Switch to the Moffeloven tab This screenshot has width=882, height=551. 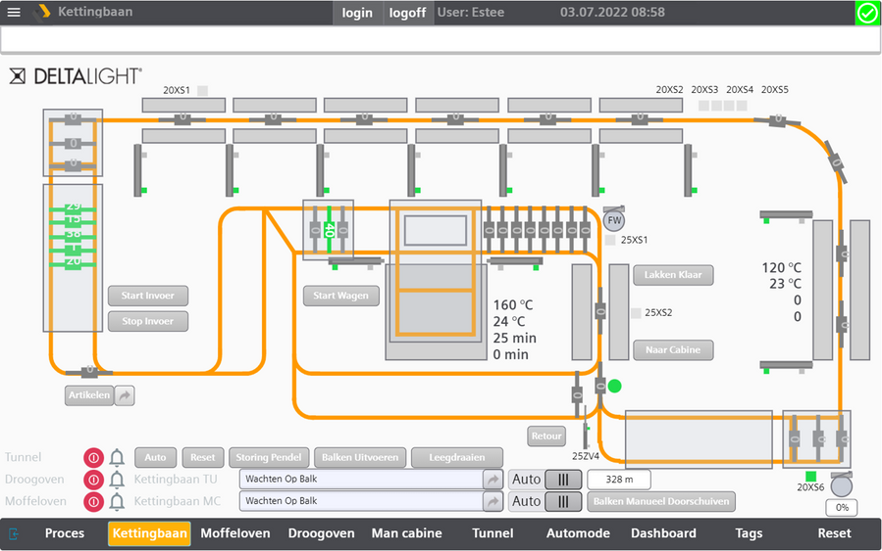(x=235, y=534)
